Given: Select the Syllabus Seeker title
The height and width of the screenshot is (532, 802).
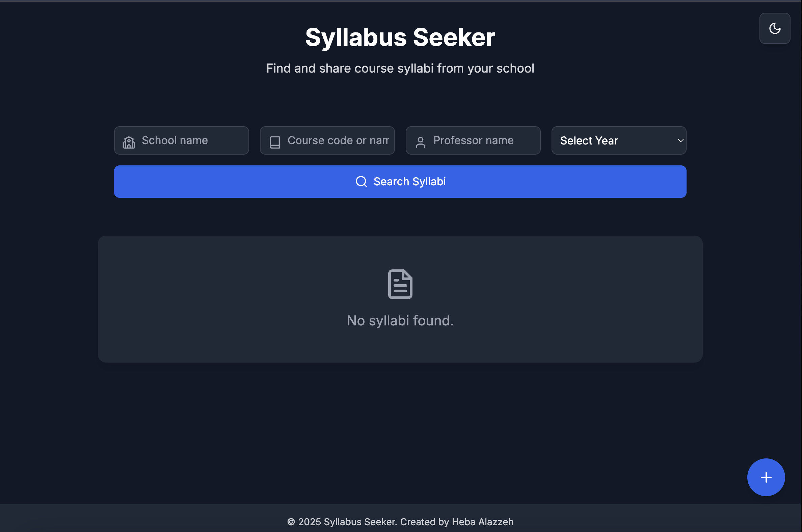Looking at the screenshot, I should pos(400,37).
